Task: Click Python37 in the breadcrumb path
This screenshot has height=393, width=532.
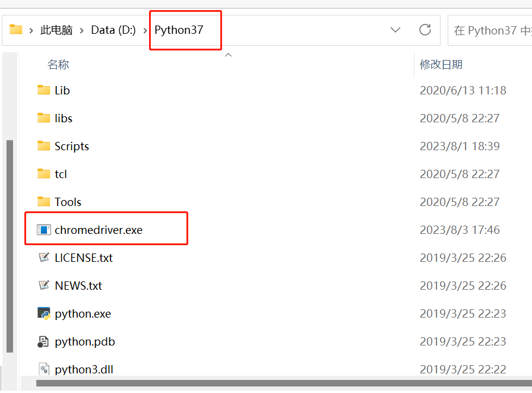Action: click(x=179, y=30)
